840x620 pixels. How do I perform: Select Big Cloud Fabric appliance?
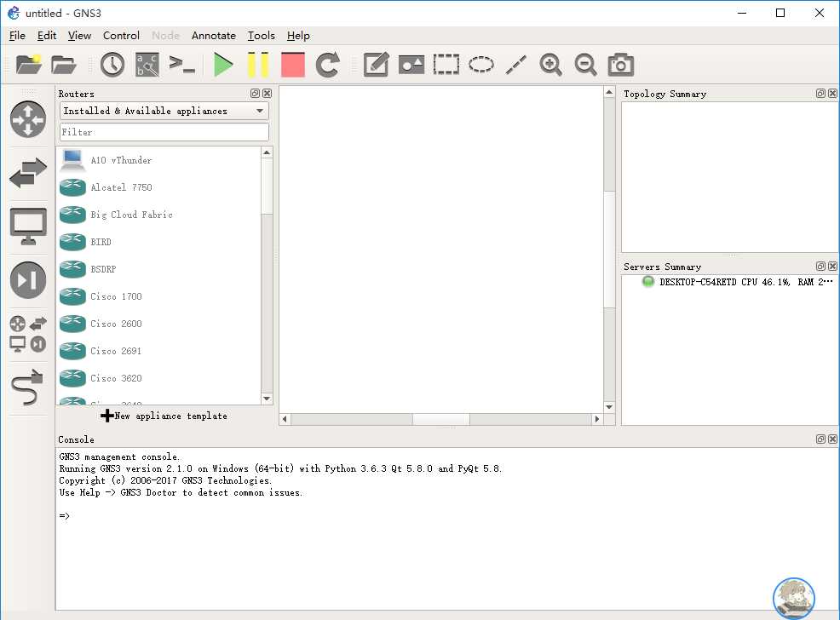point(158,215)
